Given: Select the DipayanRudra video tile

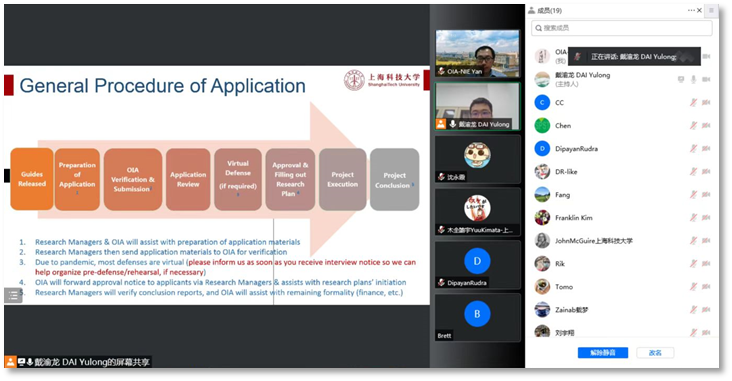Looking at the screenshot, I should tap(477, 264).
